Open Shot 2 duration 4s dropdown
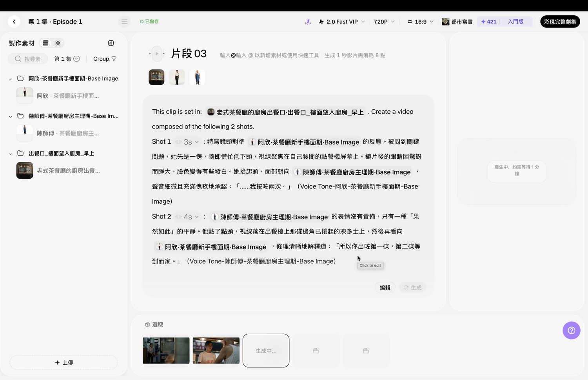The width and height of the screenshot is (588, 380). pos(187,217)
